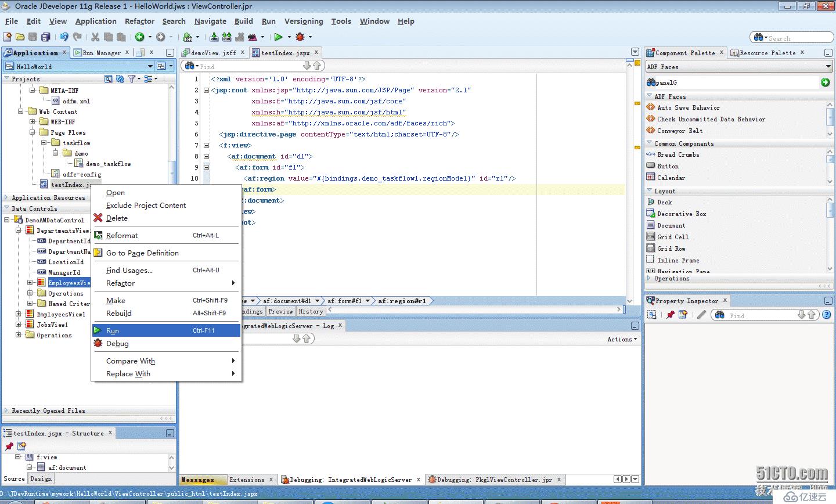Click the SQL worksheet toolbar icon

[188, 37]
